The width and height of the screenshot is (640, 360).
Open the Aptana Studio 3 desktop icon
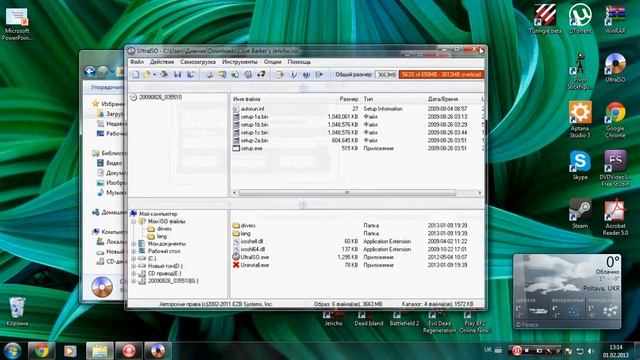[580, 120]
